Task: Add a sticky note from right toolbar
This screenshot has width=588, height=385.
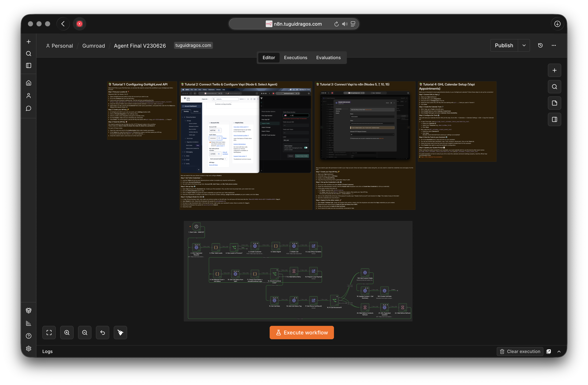Action: click(554, 103)
